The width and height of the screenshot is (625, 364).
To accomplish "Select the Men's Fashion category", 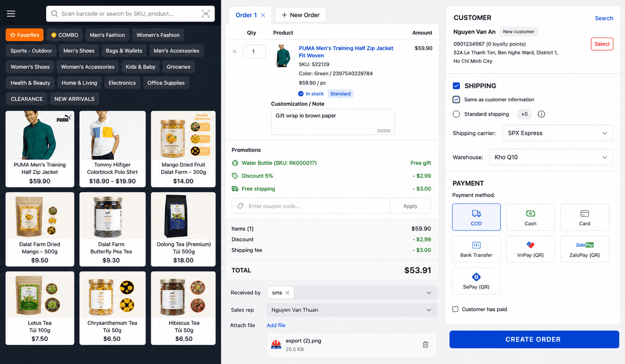I will tap(107, 35).
